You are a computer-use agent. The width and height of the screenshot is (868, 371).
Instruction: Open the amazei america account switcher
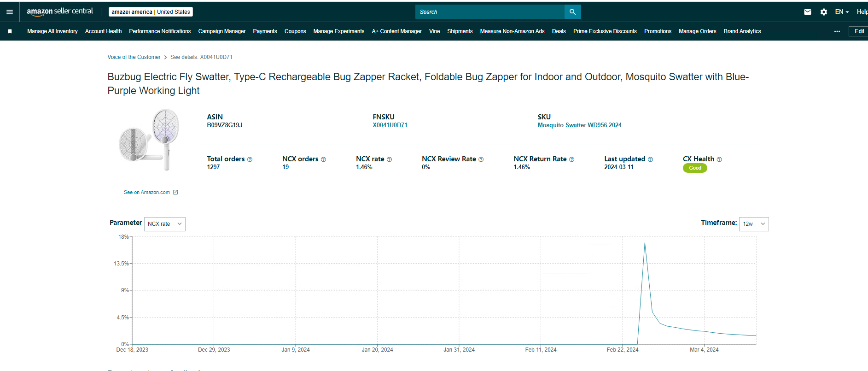[x=151, y=12]
